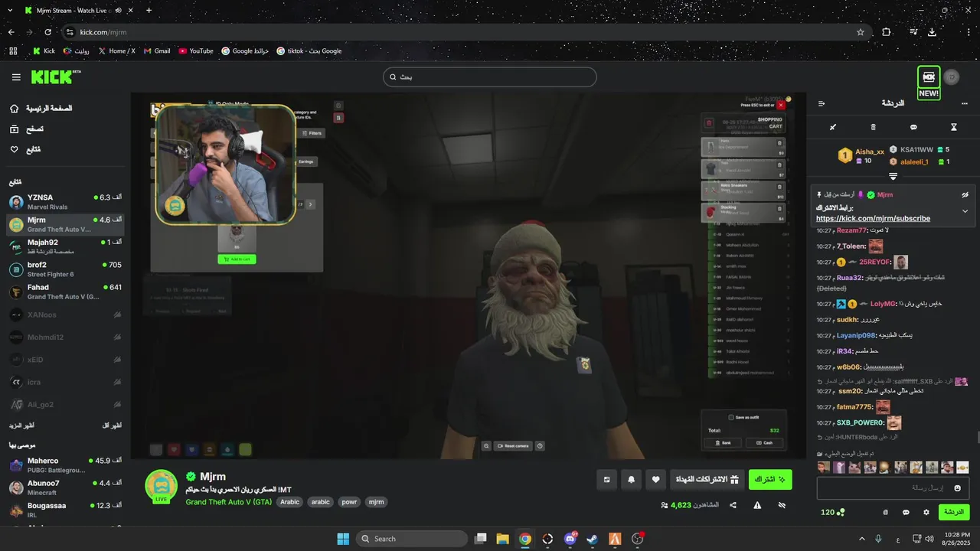The width and height of the screenshot is (980, 551).
Task: Switch to the Mjrm Stream browser tab
Action: click(x=73, y=11)
